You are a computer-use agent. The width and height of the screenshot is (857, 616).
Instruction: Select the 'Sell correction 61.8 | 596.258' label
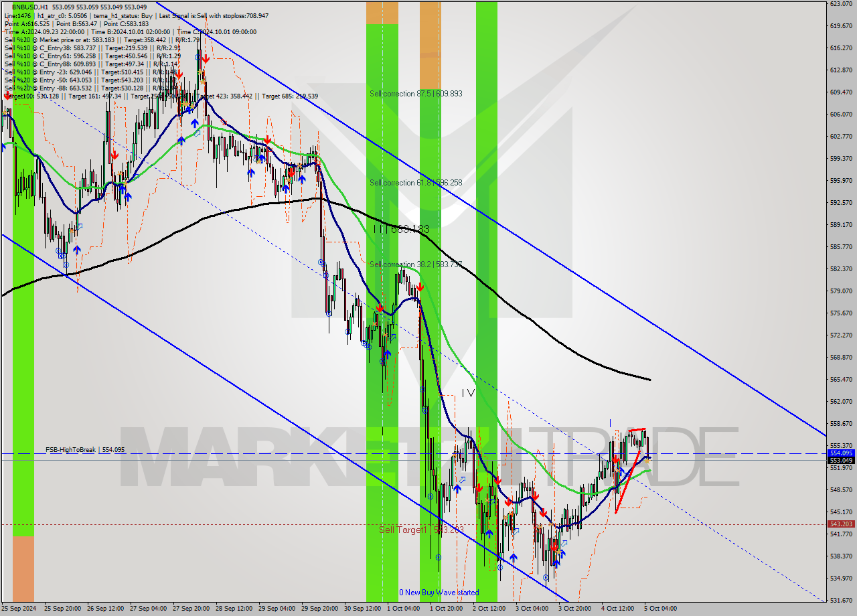point(416,183)
